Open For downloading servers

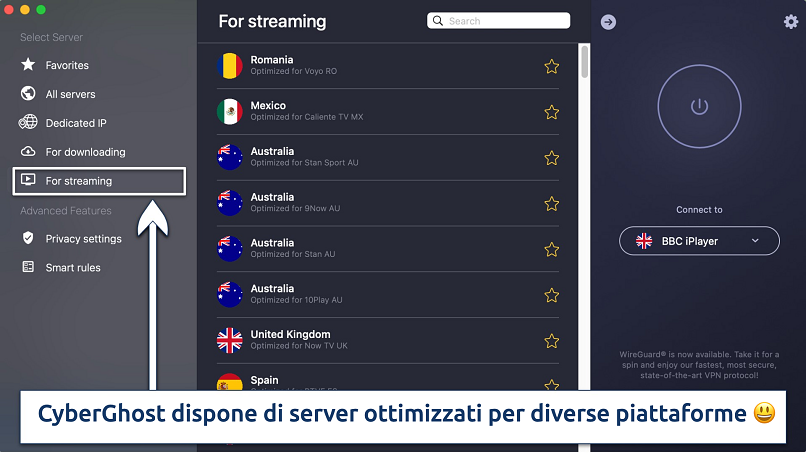[x=85, y=152]
